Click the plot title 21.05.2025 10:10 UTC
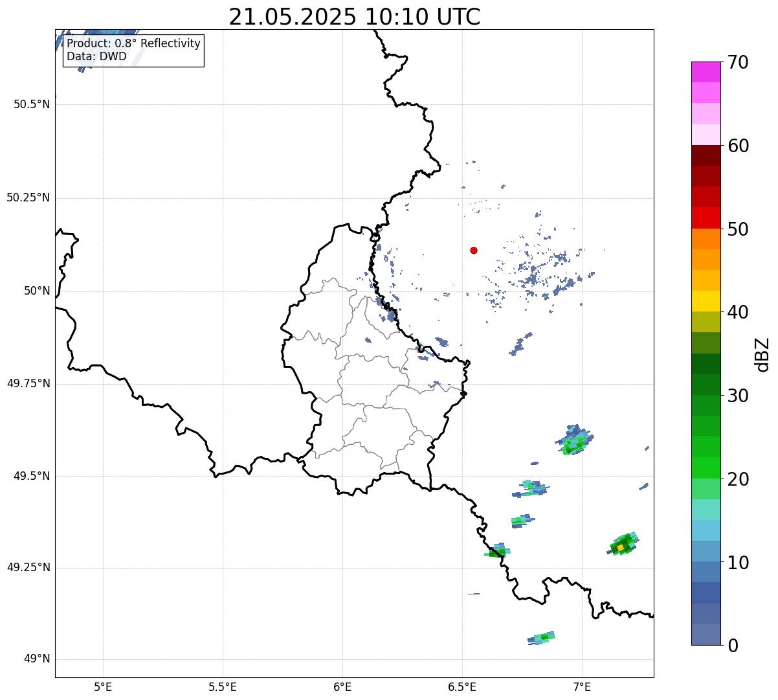 [x=355, y=17]
